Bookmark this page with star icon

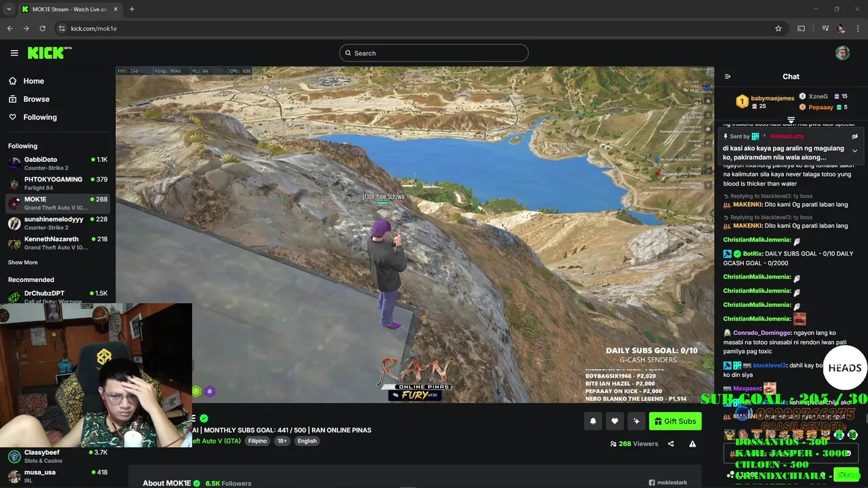[x=778, y=28]
